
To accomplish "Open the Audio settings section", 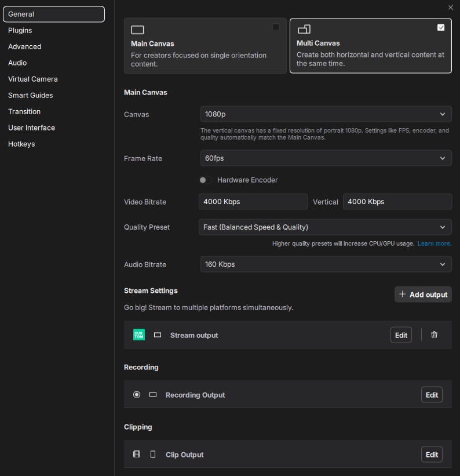I will [17, 63].
